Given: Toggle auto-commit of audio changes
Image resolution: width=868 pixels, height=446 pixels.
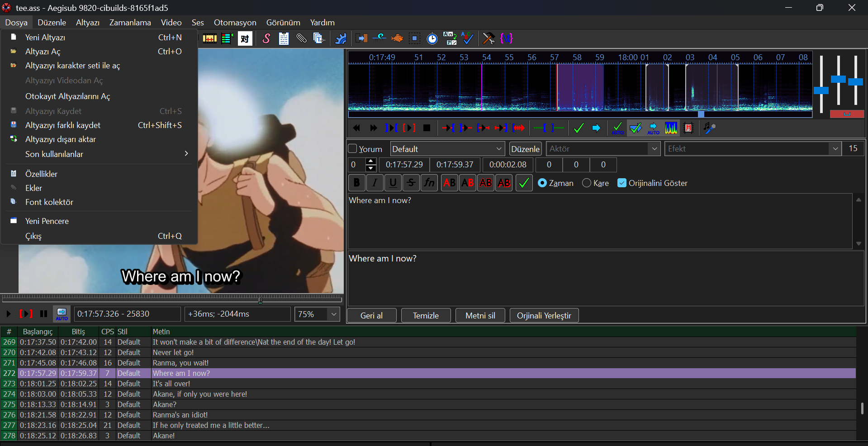Looking at the screenshot, I should tap(617, 128).
